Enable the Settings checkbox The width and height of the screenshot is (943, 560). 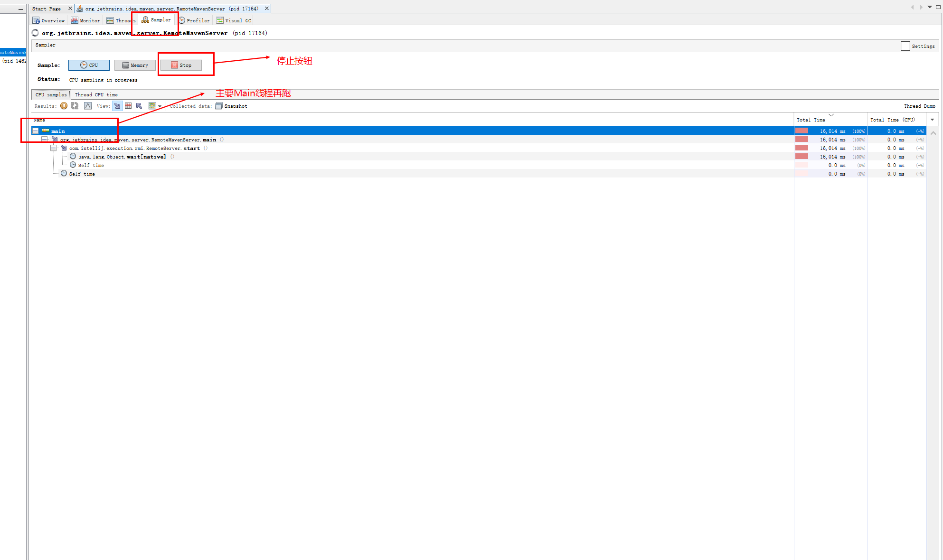(905, 46)
